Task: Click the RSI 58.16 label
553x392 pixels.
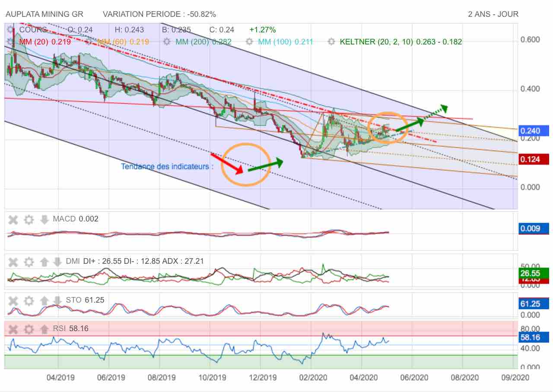Action: [x=70, y=329]
